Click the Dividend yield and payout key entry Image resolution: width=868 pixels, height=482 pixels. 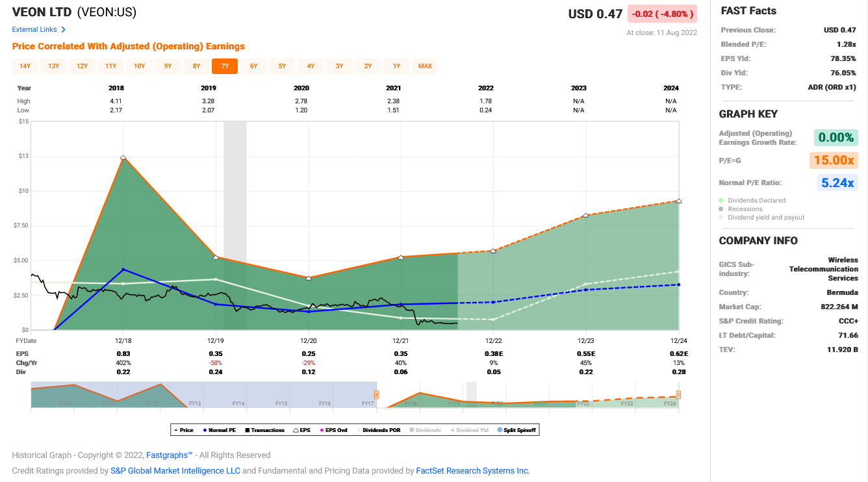[x=761, y=218]
